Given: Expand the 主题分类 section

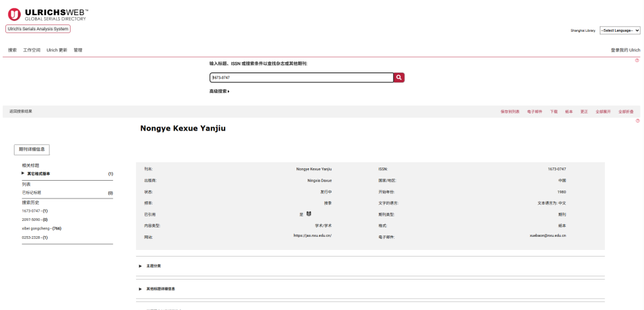Looking at the screenshot, I should (153, 266).
